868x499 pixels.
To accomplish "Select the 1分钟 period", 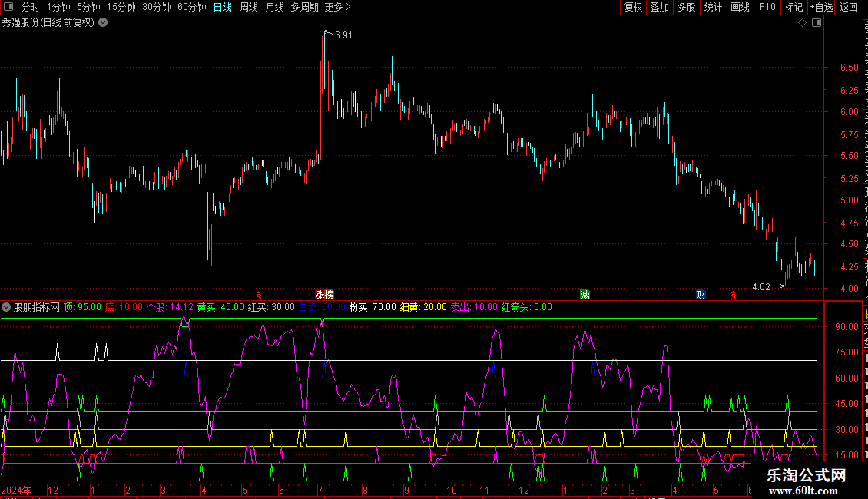I will point(58,7).
